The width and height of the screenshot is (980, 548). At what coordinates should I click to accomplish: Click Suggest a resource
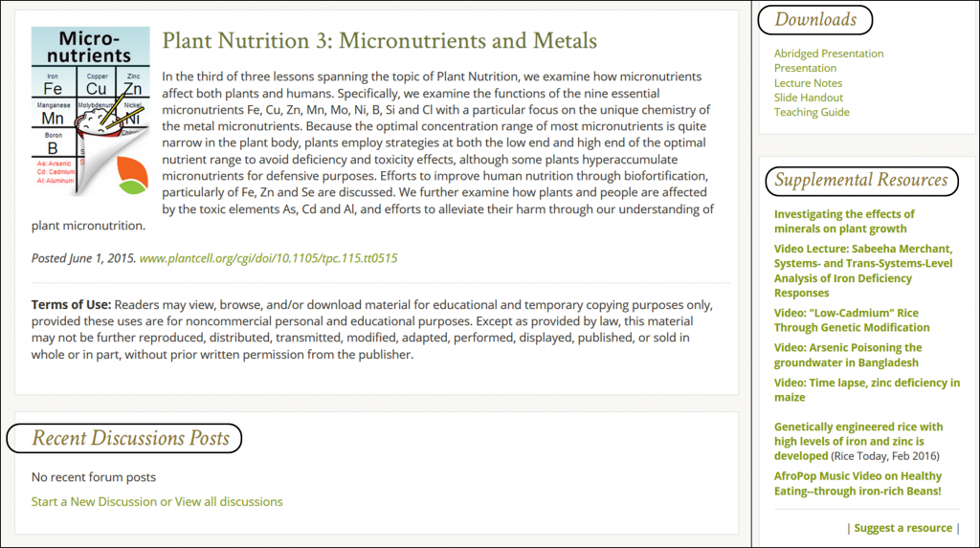click(x=902, y=528)
